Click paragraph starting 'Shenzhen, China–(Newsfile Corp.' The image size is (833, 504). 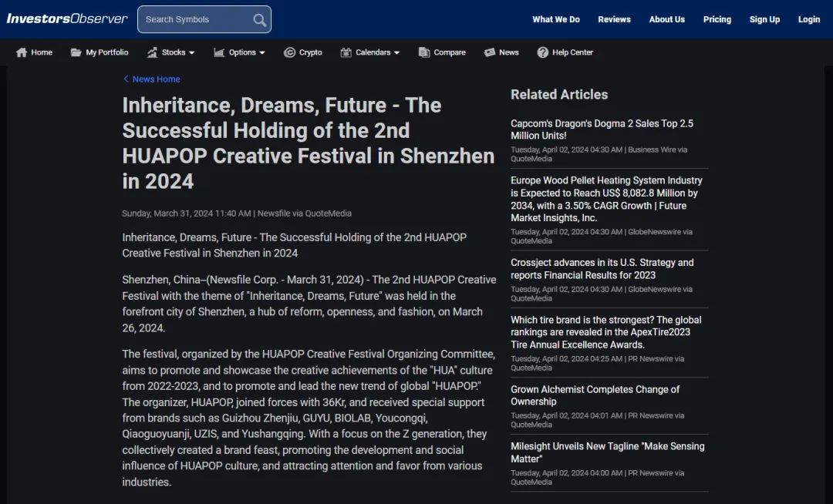click(309, 304)
